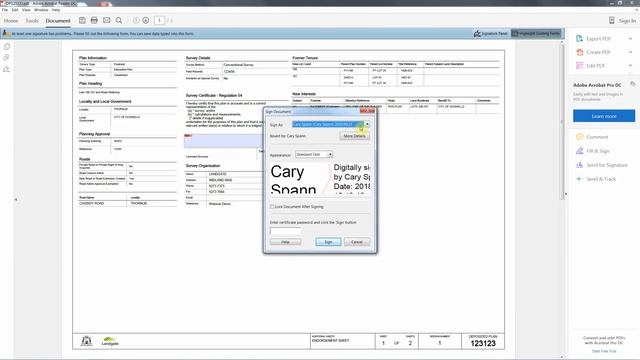Click the deposited plan number 123123
Image resolution: width=640 pixels, height=360 pixels.
click(483, 343)
